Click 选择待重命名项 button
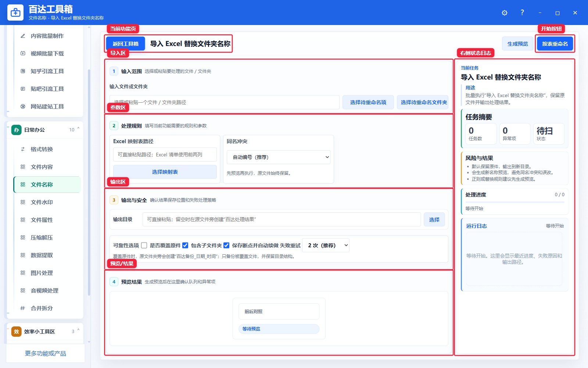This screenshot has height=368, width=588. pos(368,102)
